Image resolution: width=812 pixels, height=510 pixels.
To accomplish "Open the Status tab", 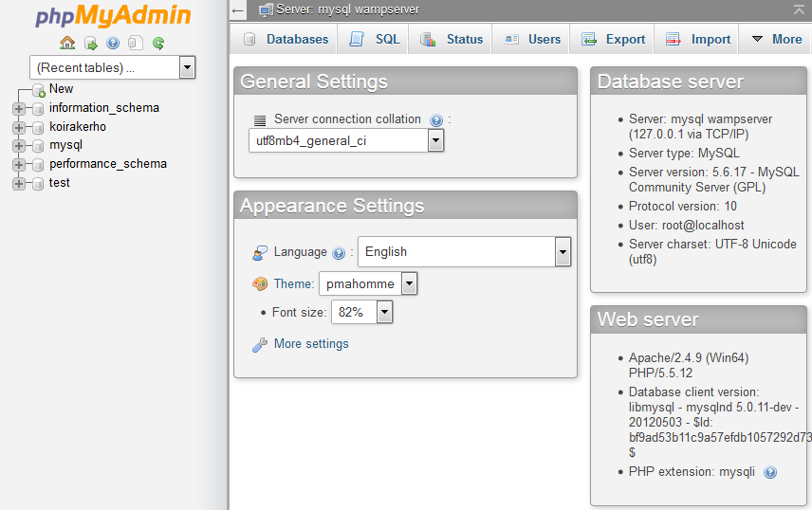I will [451, 40].
